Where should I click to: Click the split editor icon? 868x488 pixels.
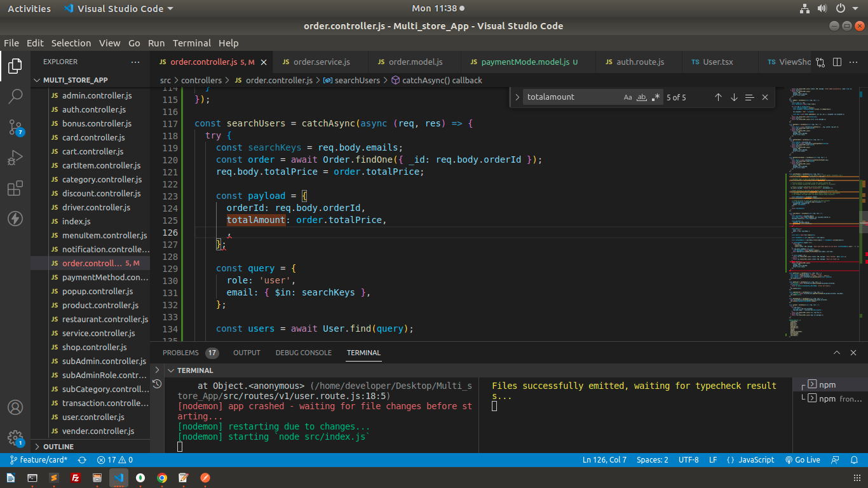click(837, 62)
